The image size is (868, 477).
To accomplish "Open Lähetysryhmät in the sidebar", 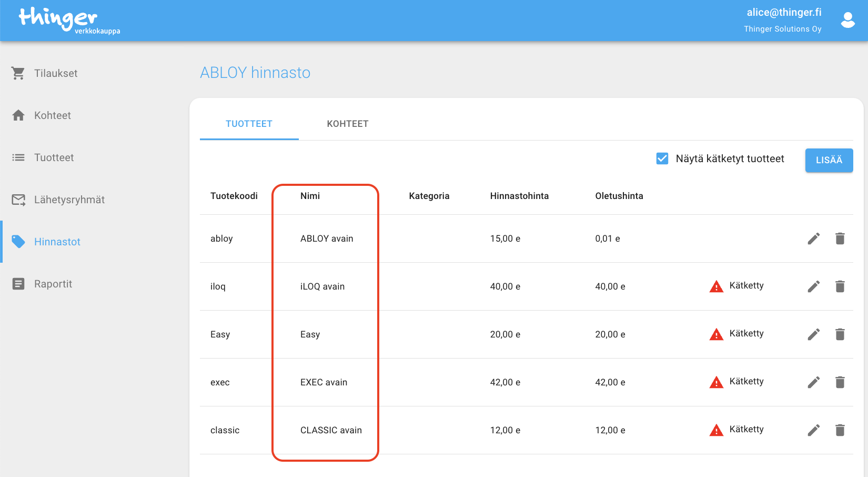I will [69, 200].
